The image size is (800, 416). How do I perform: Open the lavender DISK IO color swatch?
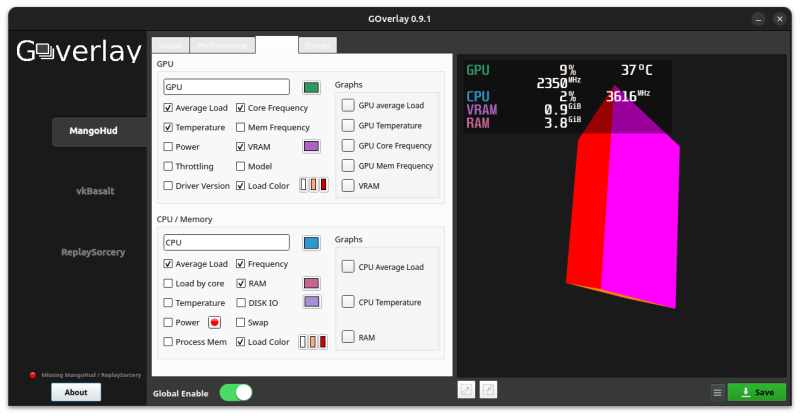(311, 302)
